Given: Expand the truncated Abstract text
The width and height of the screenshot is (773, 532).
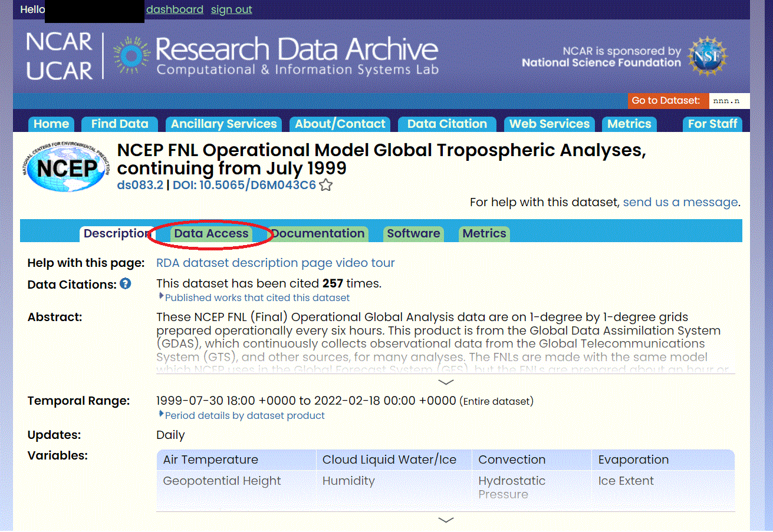Looking at the screenshot, I should click(x=446, y=382).
